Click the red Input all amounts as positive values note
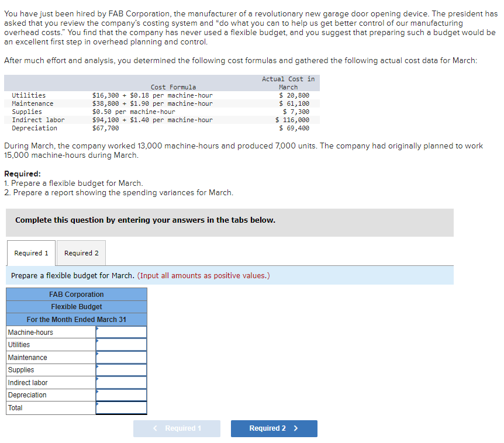504x443 pixels. [203, 276]
